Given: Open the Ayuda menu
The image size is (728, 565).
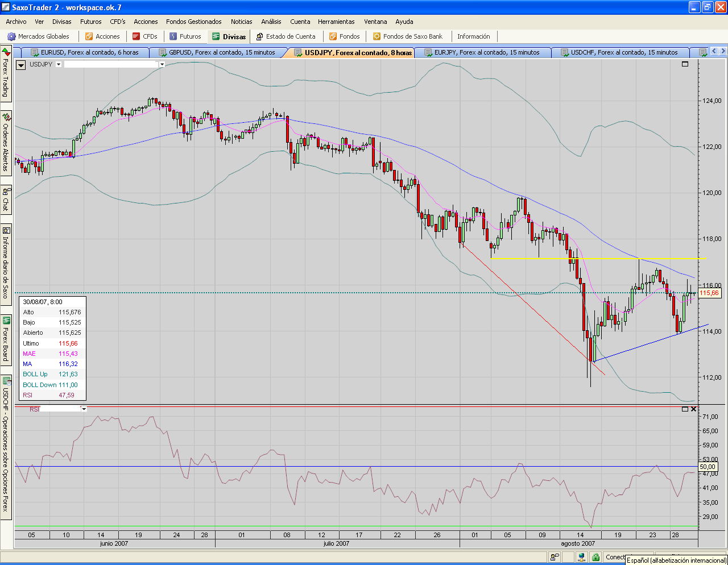Looking at the screenshot, I should 404,22.
